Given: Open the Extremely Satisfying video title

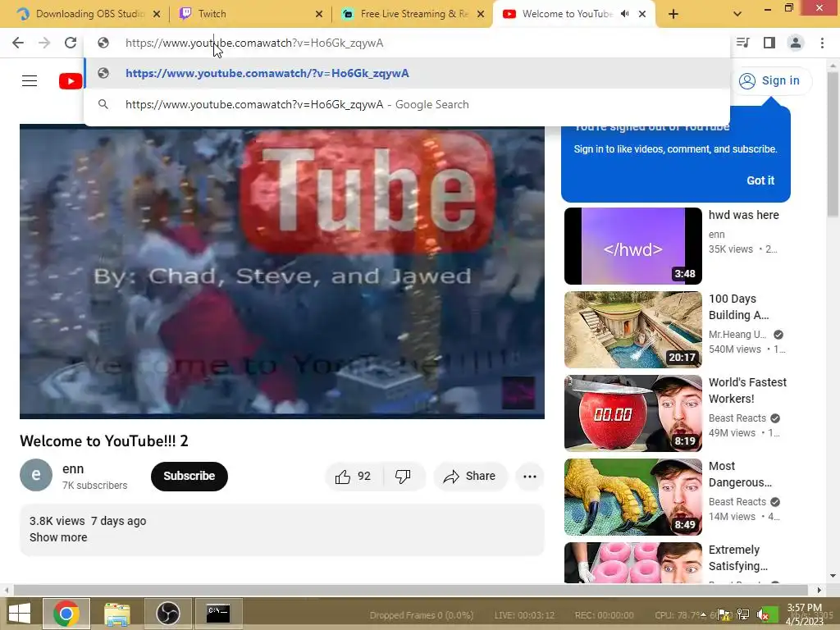Looking at the screenshot, I should (738, 558).
